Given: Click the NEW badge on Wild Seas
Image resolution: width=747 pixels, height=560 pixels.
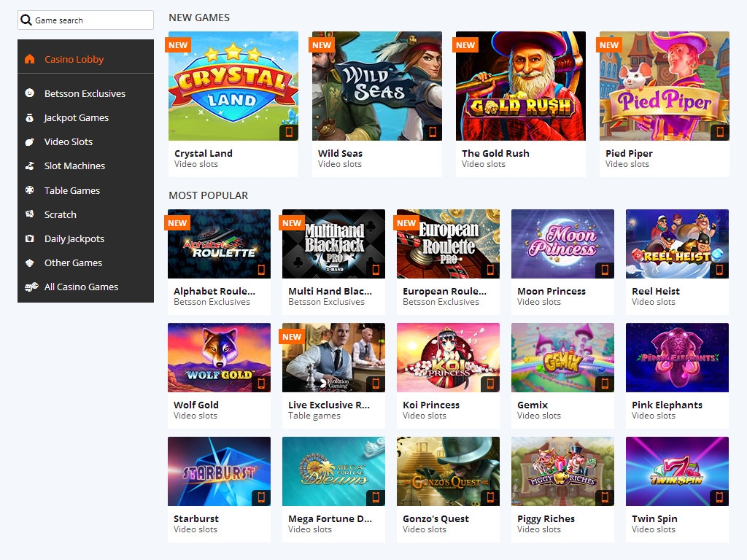Looking at the screenshot, I should [322, 45].
